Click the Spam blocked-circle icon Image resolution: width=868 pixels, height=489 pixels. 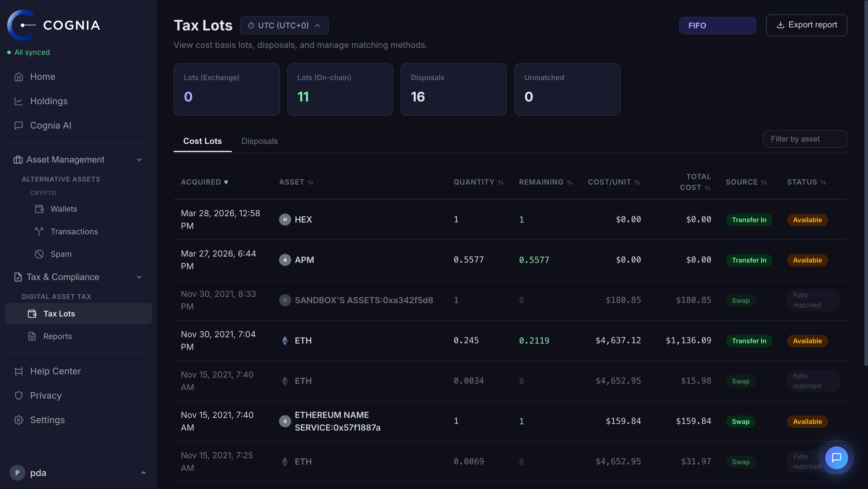coord(39,254)
